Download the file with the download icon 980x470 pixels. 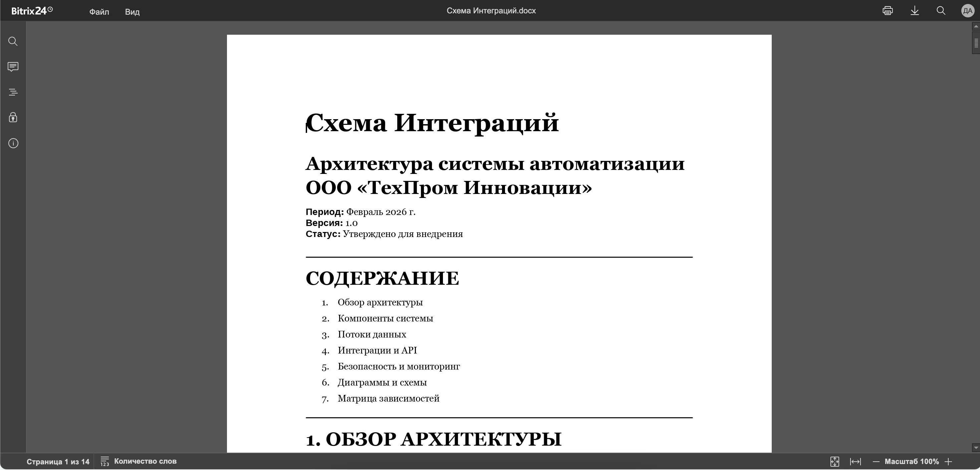915,11
